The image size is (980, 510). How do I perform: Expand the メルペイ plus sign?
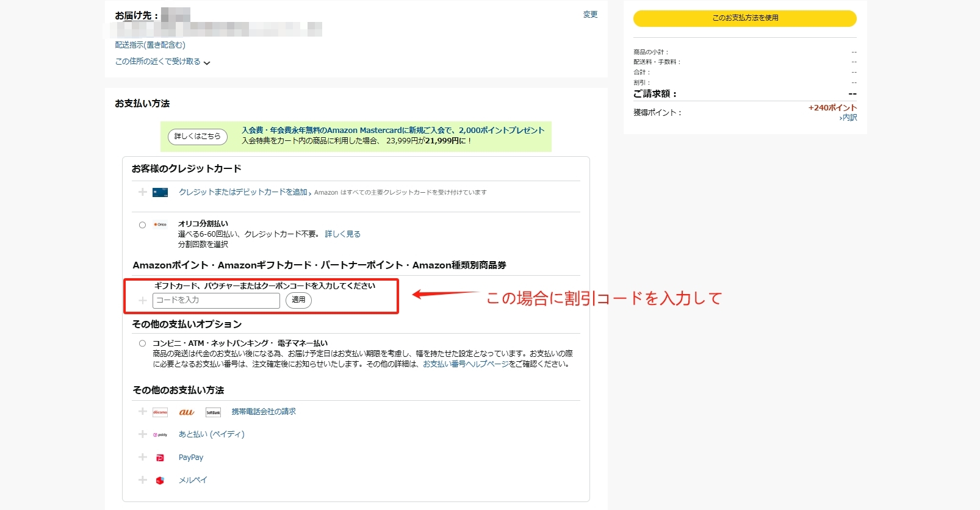[x=142, y=480]
